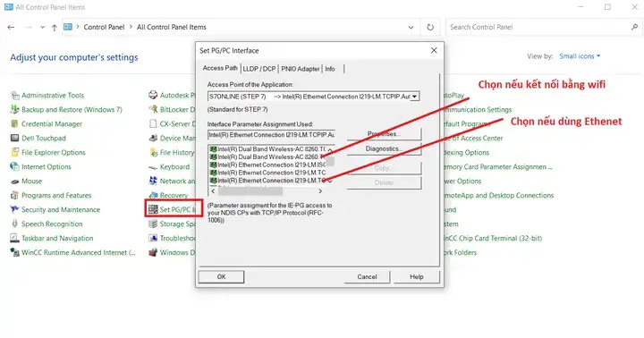This screenshot has height=338, width=644.
Task: Click All Control Panel Items breadcrumb
Action: (x=171, y=27)
